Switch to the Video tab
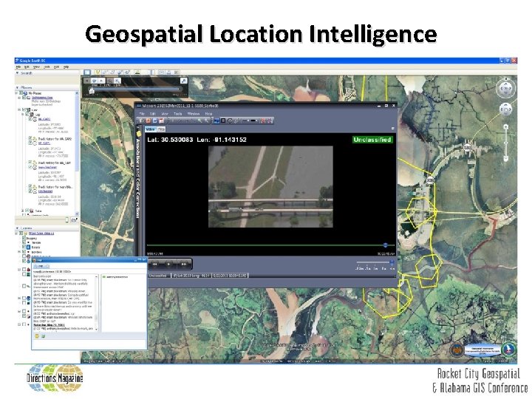This screenshot has height=399, width=532. pyautogui.click(x=150, y=129)
